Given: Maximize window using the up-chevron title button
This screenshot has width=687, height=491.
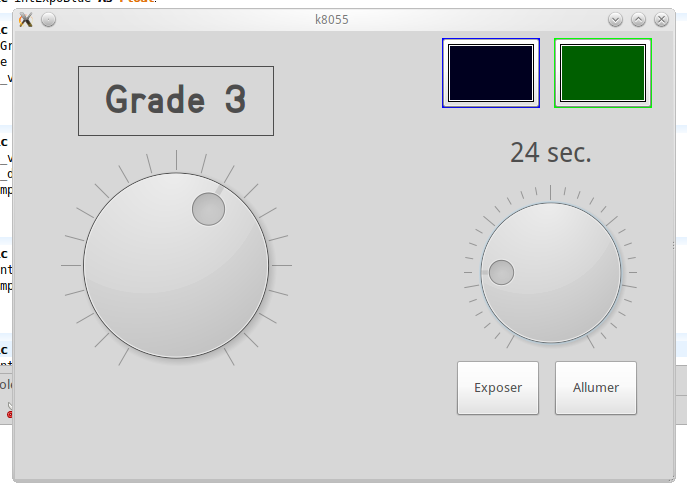Looking at the screenshot, I should 637,19.
